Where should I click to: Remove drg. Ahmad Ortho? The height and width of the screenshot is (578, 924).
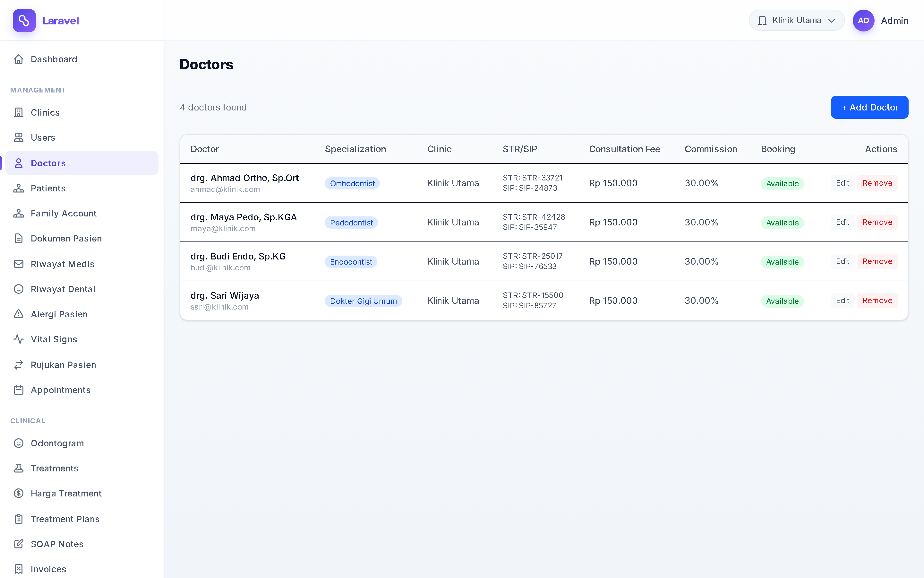point(877,183)
